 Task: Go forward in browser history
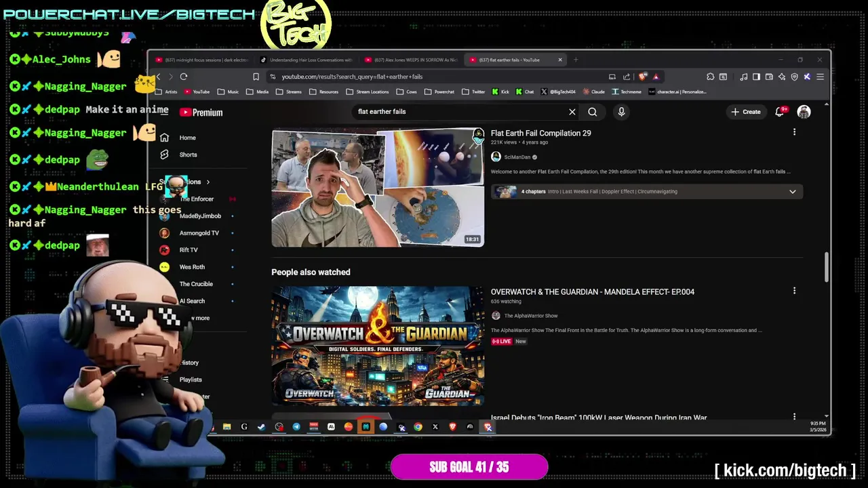(x=170, y=77)
